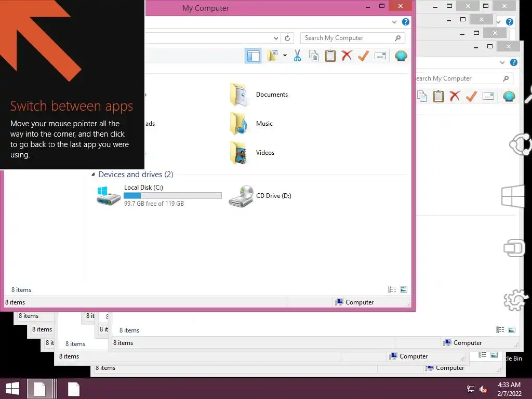Open the Share charm
532x399 pixels.
coord(521,144)
